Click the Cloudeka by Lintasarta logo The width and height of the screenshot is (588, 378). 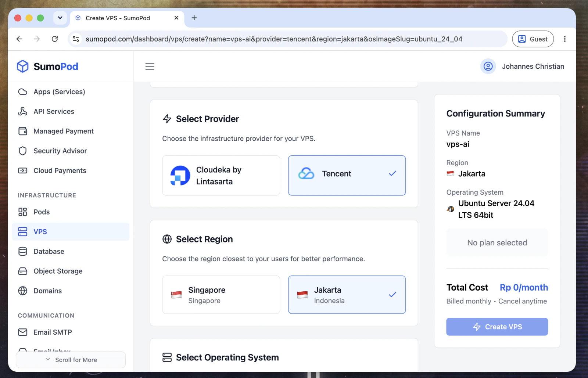click(180, 176)
